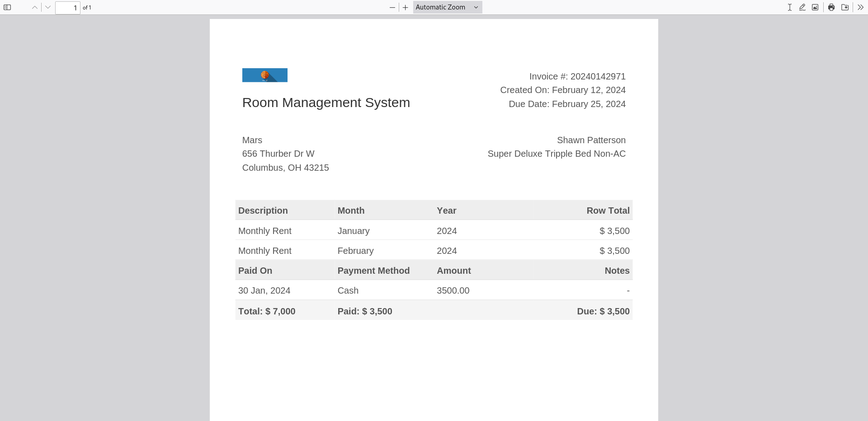Open the Automatic Zoom dropdown

click(x=448, y=7)
